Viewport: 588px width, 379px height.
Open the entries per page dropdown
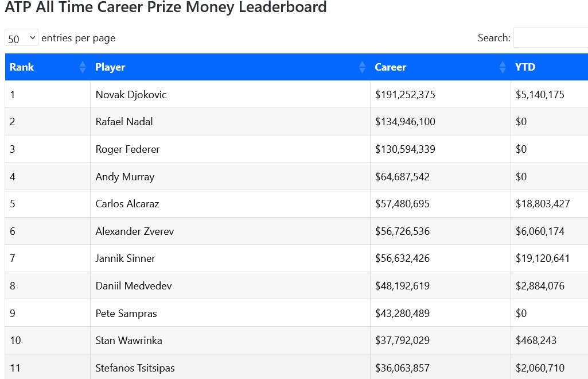pyautogui.click(x=21, y=38)
